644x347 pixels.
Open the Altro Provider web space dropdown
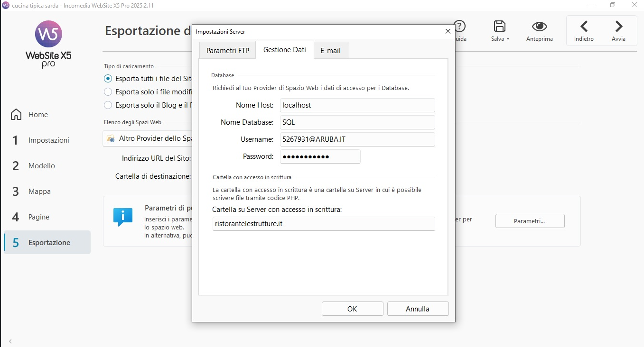[x=147, y=138]
